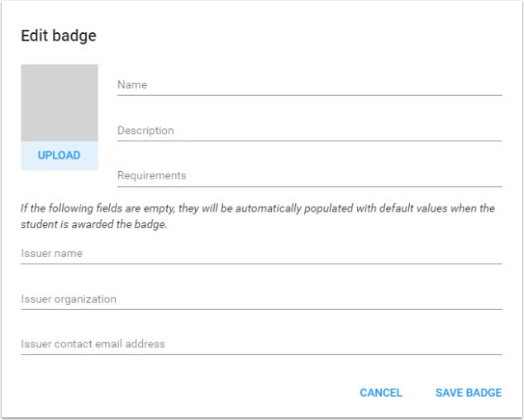524x420 pixels.
Task: Select the gray badge image placeholder
Action: click(59, 103)
